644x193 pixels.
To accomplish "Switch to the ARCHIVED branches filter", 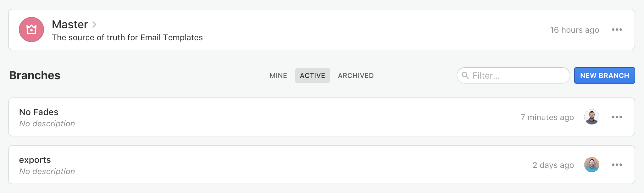I will pos(355,75).
